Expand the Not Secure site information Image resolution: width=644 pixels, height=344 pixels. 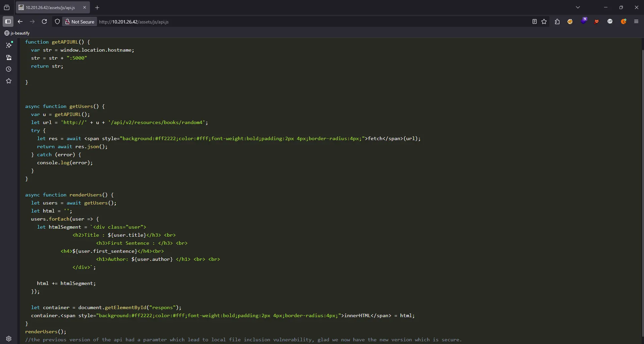(x=80, y=21)
